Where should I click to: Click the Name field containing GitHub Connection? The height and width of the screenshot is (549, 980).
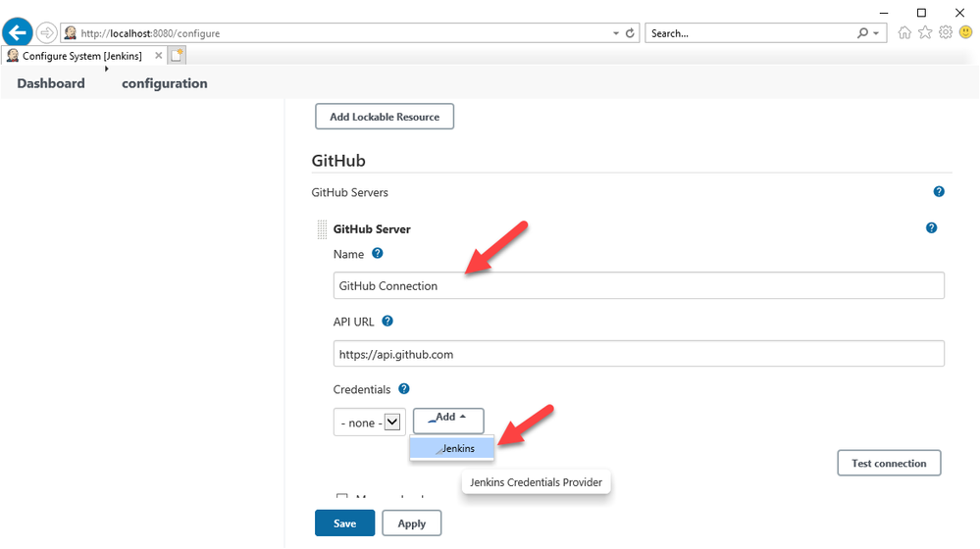click(639, 285)
